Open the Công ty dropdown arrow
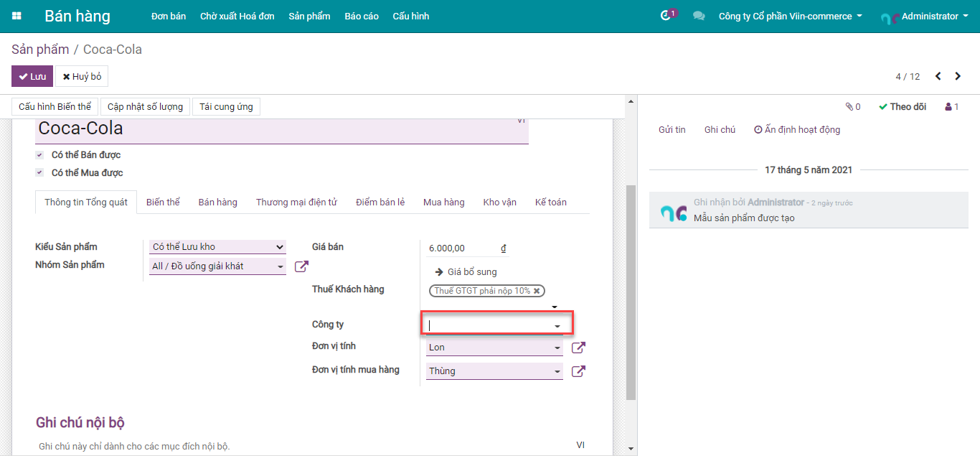 tap(557, 327)
